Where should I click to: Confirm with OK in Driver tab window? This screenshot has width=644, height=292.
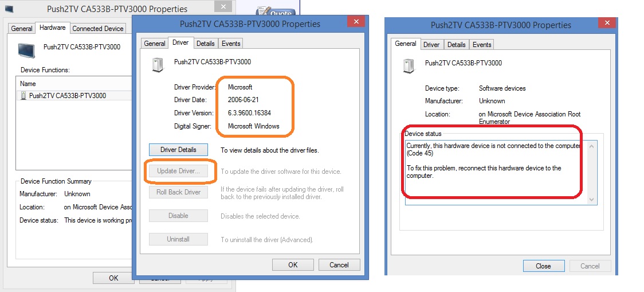293,265
